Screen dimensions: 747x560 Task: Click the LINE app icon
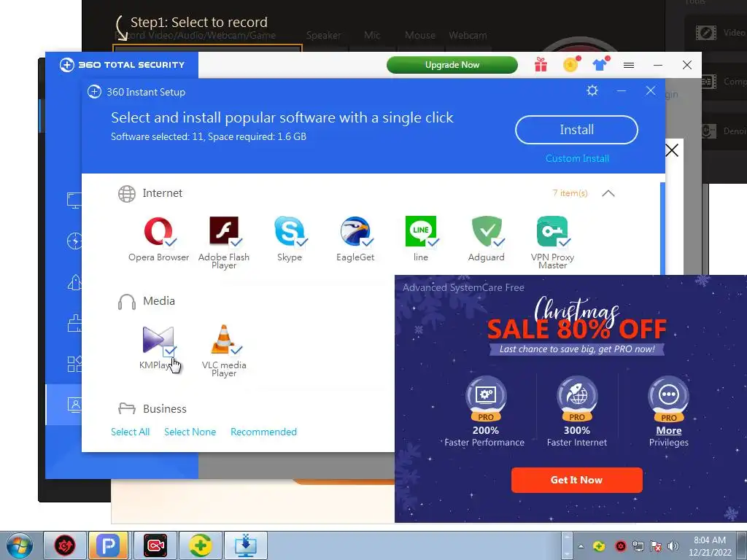421,231
